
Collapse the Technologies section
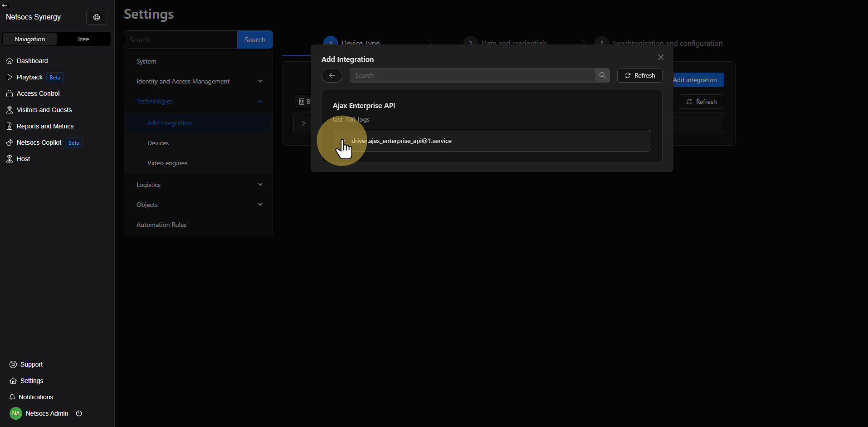point(260,101)
